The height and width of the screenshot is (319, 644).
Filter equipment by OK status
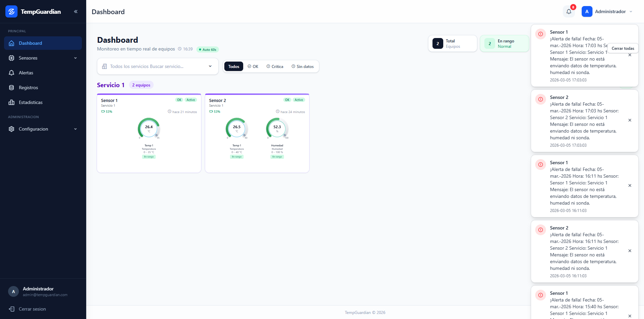[x=253, y=66]
